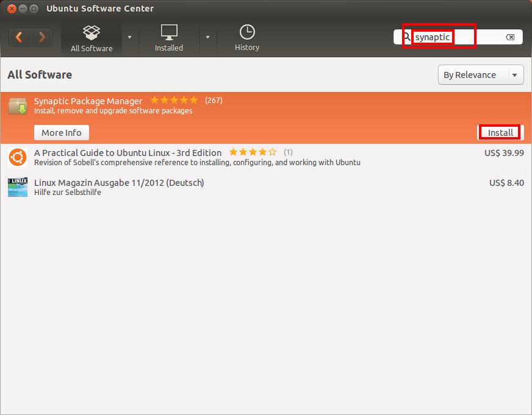532x415 pixels.
Task: Open the History view
Action: (246, 38)
